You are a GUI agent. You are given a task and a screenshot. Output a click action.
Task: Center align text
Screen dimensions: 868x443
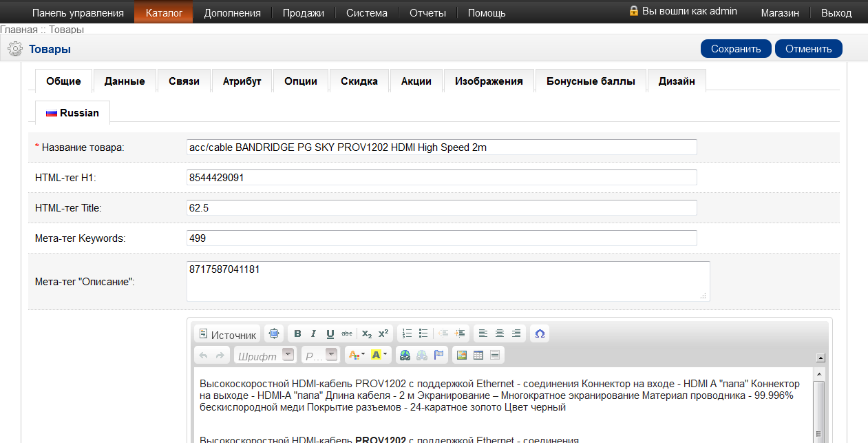point(500,333)
